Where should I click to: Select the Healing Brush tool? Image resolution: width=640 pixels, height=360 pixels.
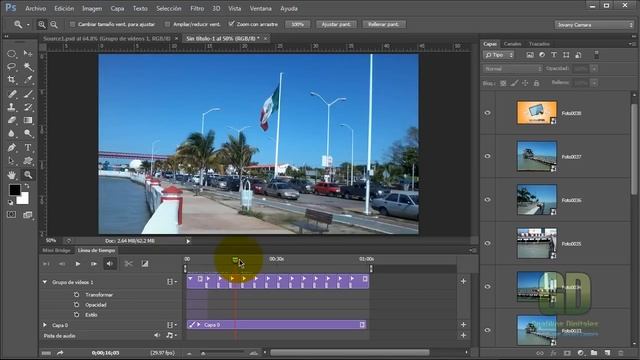pyautogui.click(x=11, y=94)
